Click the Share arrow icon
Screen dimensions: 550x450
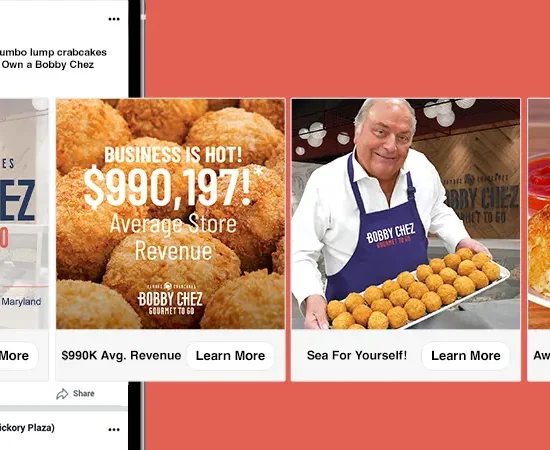click(62, 394)
